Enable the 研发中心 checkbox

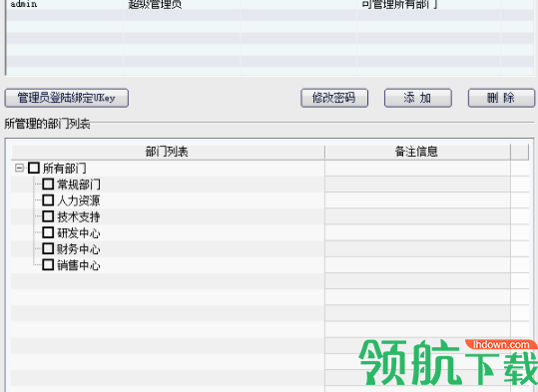click(48, 232)
